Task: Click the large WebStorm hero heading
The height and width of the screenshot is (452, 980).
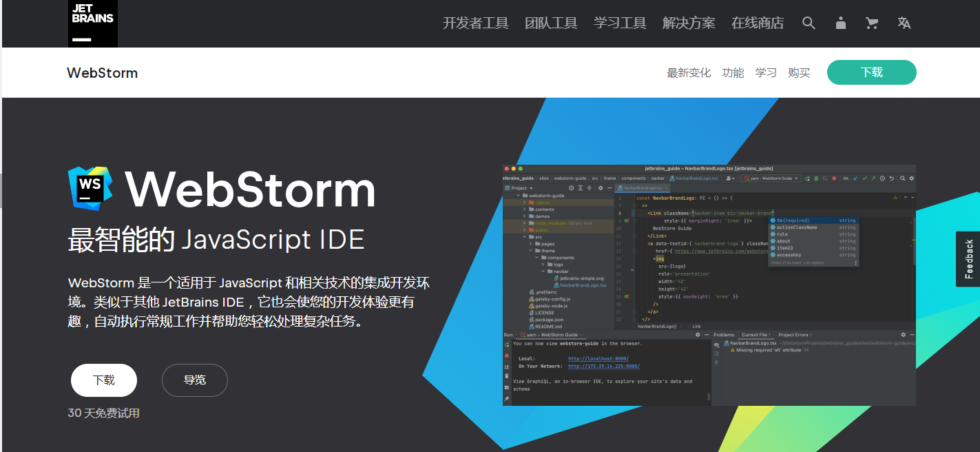Action: [x=250, y=188]
